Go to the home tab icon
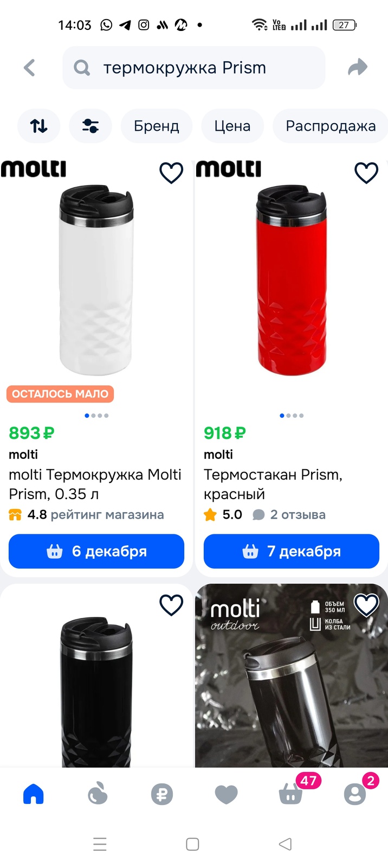Viewport: 388px width, 868px height. 34,794
